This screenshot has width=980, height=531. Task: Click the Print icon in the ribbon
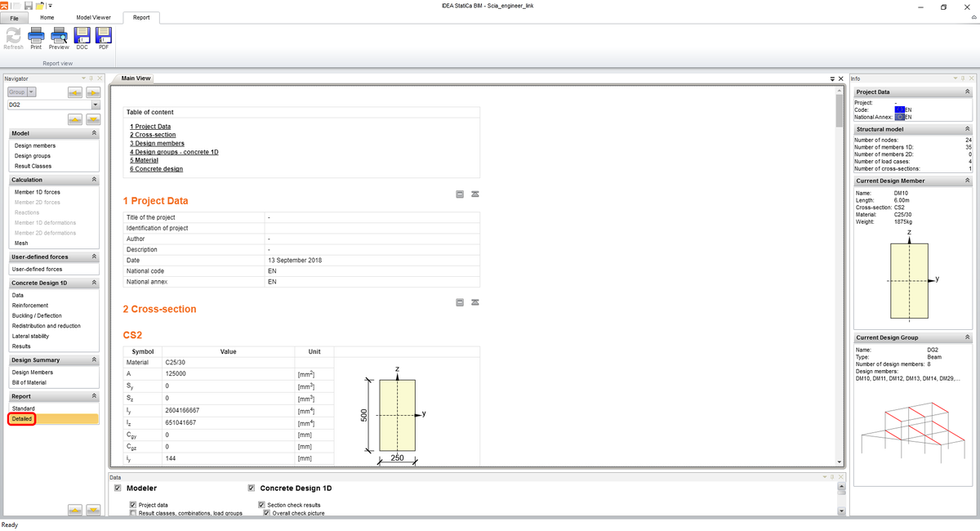[x=35, y=37]
